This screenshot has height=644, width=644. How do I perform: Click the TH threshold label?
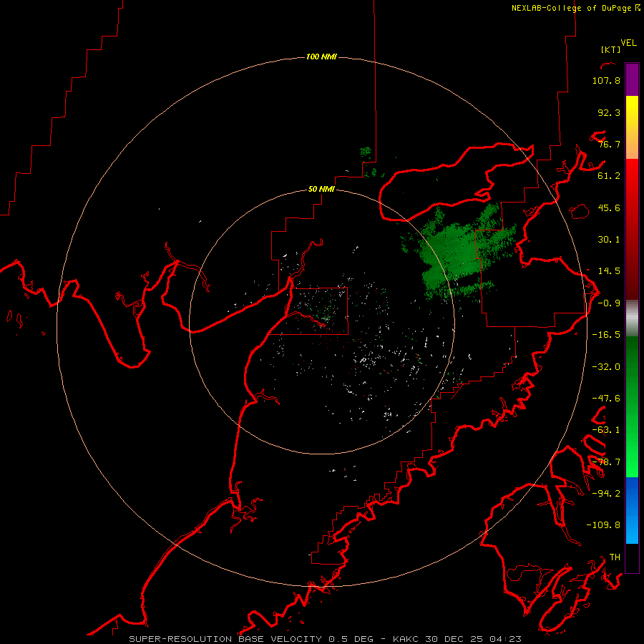click(615, 557)
